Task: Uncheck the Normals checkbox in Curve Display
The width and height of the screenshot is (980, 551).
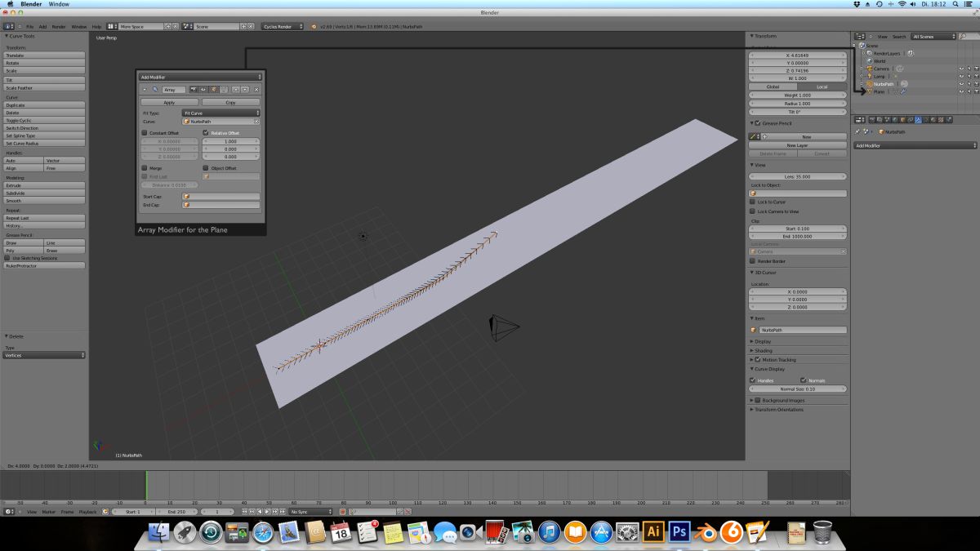Action: coord(804,380)
